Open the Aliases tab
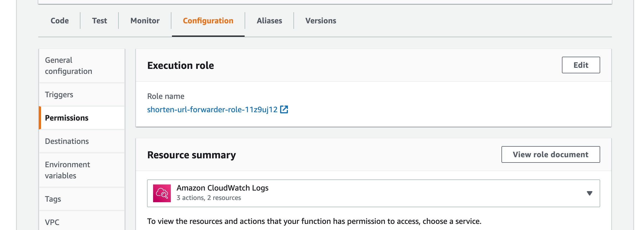Viewport: 644px width, 230px height. click(269, 21)
